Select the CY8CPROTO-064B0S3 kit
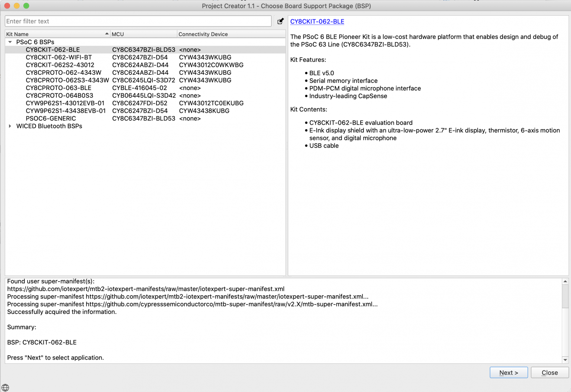 tap(59, 95)
